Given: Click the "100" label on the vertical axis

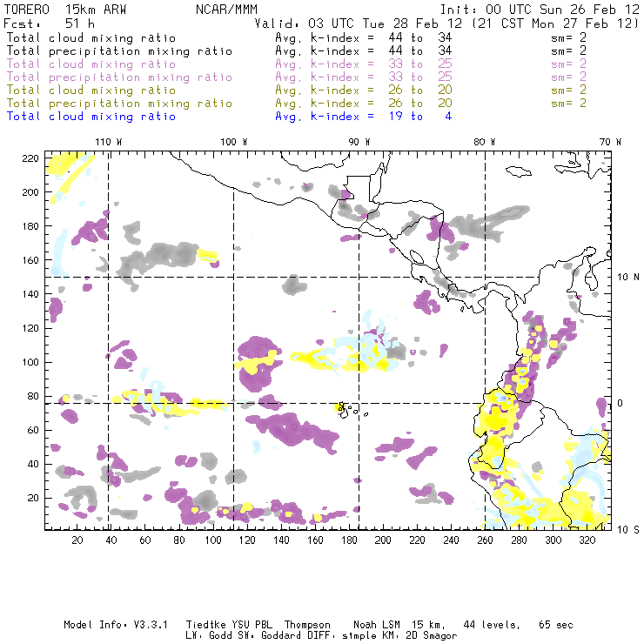Looking at the screenshot, I should (x=30, y=362).
